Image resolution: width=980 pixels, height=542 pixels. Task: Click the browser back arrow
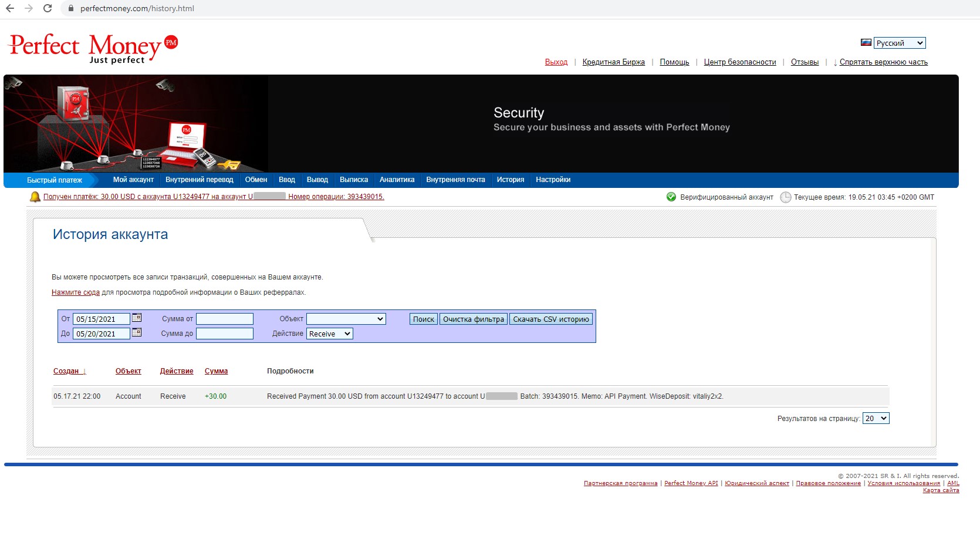(10, 8)
